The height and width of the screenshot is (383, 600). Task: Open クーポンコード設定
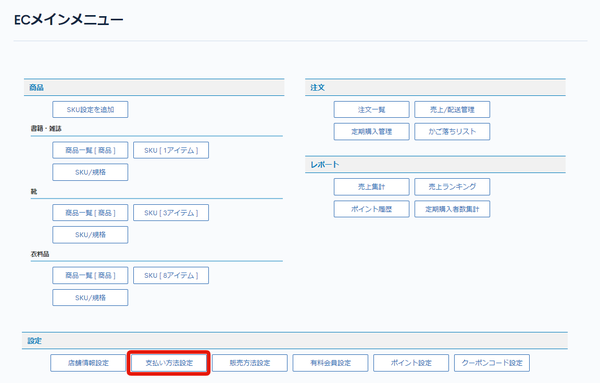pos(492,363)
